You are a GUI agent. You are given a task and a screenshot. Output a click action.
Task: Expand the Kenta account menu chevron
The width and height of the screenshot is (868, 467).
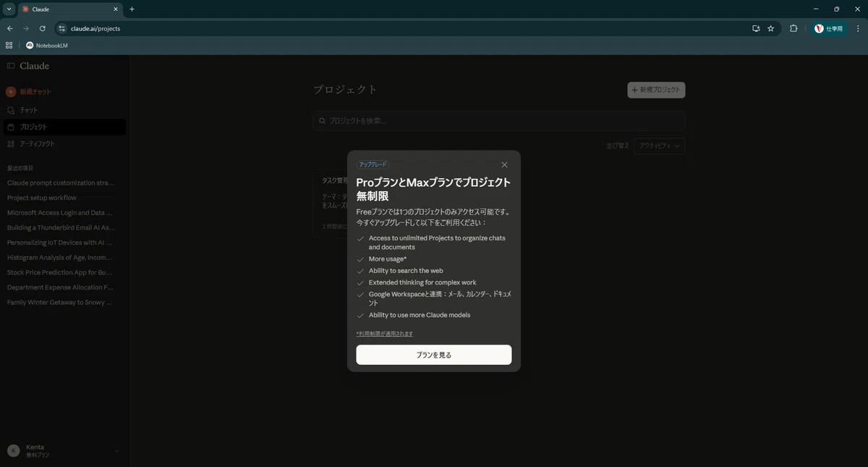(116, 451)
